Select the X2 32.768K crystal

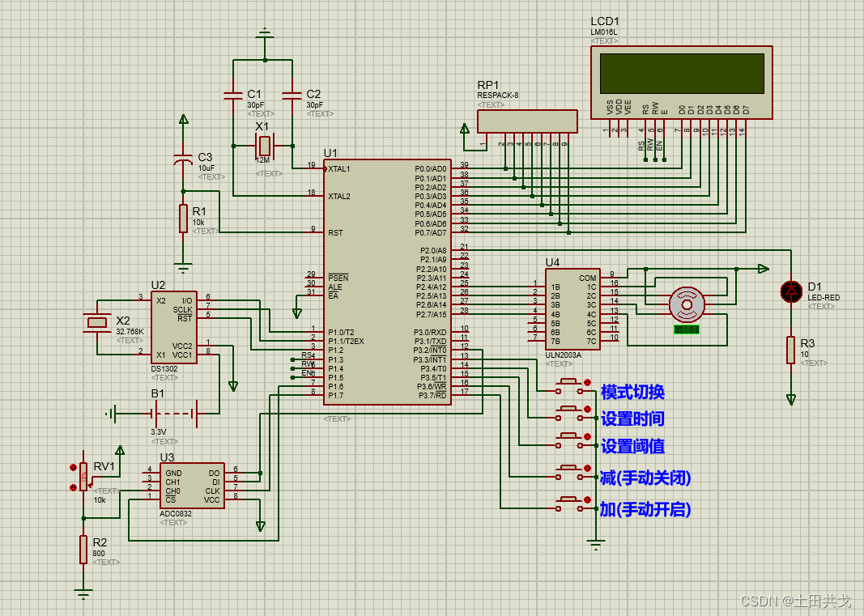(x=97, y=322)
